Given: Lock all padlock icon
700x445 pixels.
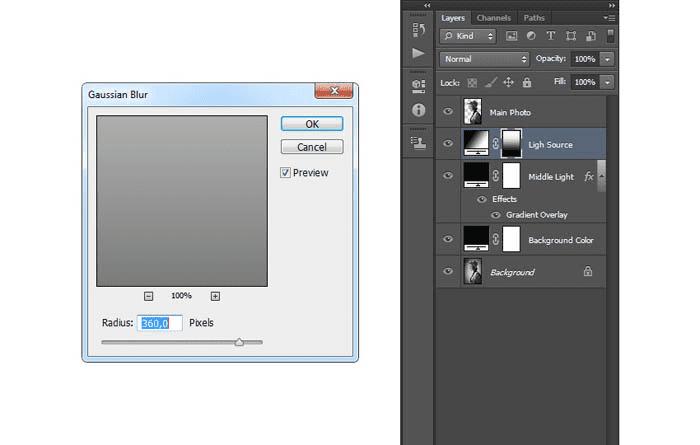Looking at the screenshot, I should (x=527, y=82).
